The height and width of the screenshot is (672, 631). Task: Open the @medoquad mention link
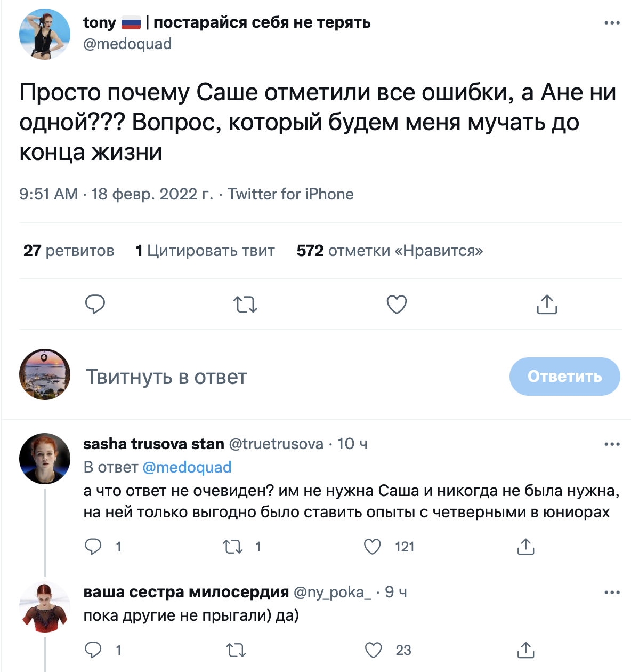(187, 467)
